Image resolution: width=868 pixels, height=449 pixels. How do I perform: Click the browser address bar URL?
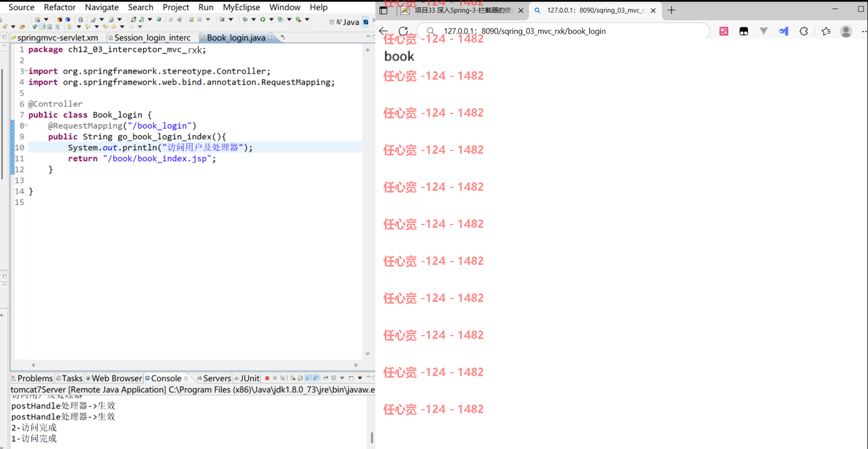point(525,31)
